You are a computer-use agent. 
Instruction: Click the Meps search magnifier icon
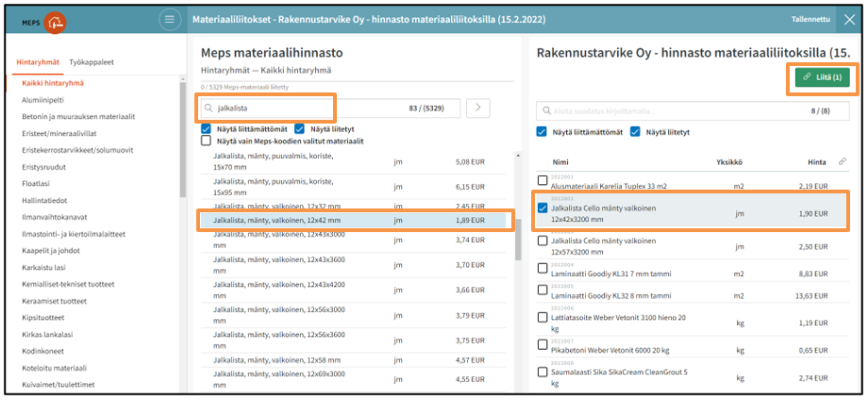click(x=209, y=108)
